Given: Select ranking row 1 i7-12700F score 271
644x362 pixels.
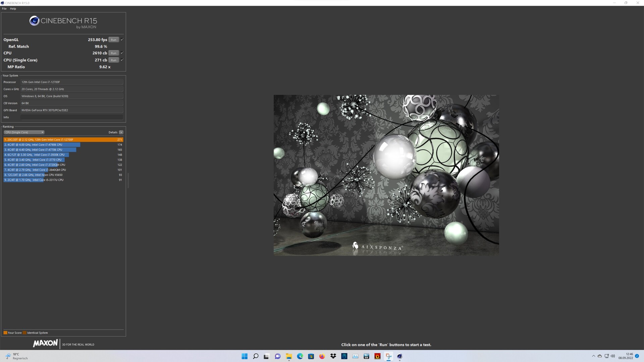Looking at the screenshot, I should click(63, 140).
